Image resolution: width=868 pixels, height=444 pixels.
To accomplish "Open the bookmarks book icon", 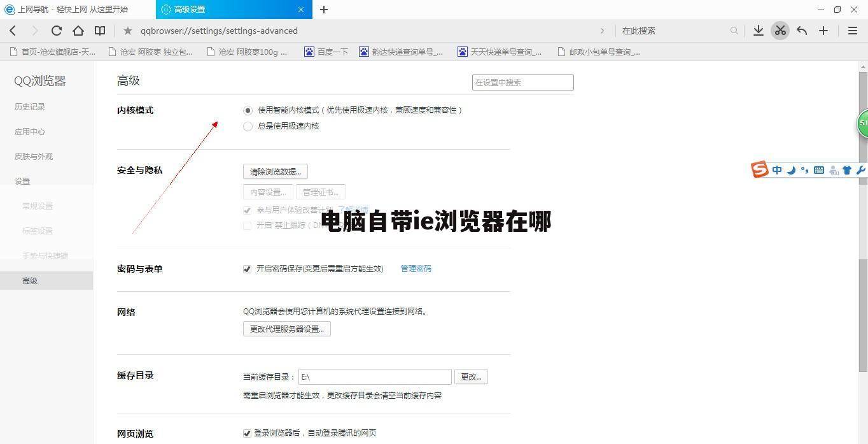I will click(x=100, y=31).
